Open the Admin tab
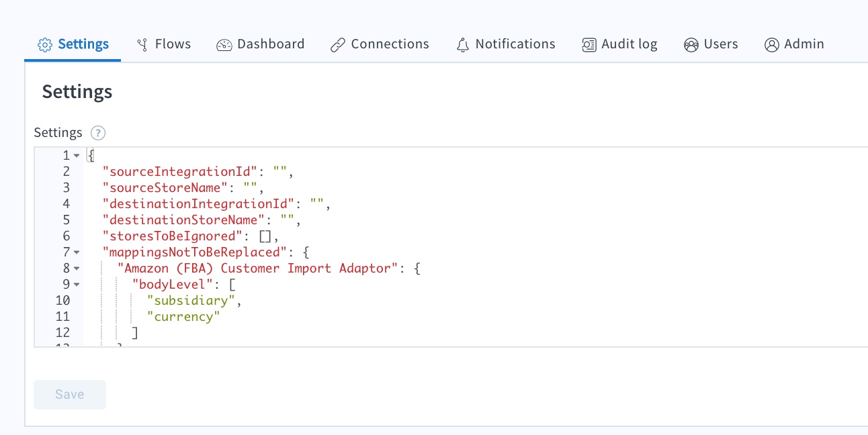The height and width of the screenshot is (435, 868). coord(794,44)
